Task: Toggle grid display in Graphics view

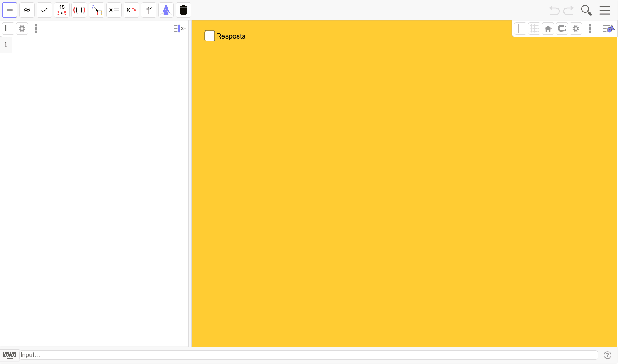Action: (534, 29)
